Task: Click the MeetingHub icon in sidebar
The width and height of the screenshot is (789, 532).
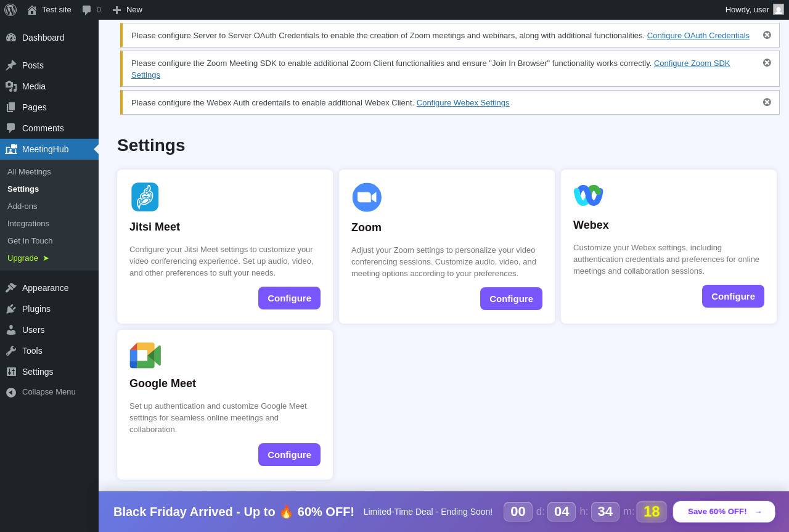Action: (11, 149)
